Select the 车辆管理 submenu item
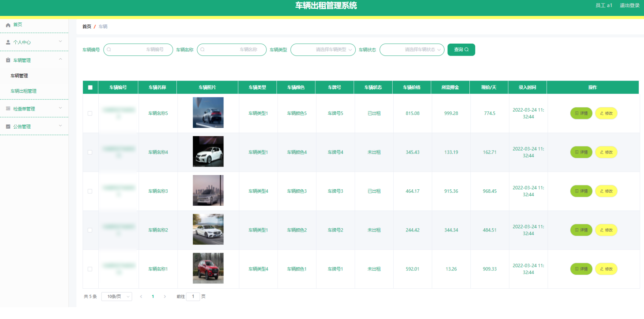The height and width of the screenshot is (319, 644). point(19,76)
